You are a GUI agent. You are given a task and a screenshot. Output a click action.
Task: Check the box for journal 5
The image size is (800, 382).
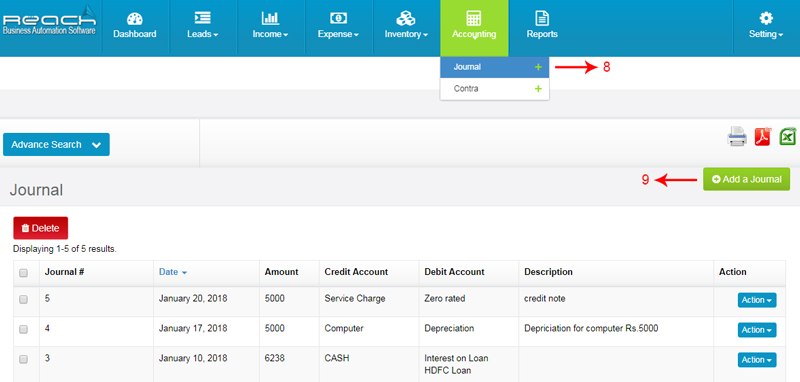(x=23, y=299)
